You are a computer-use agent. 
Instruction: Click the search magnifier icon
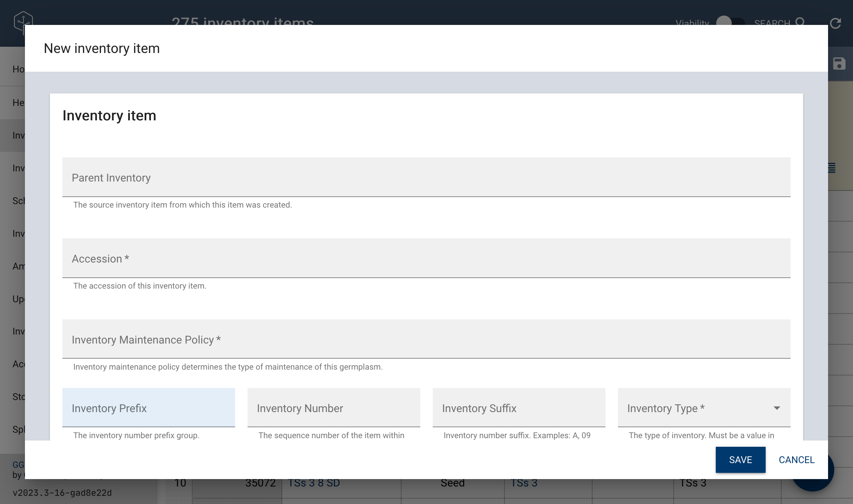tap(800, 21)
